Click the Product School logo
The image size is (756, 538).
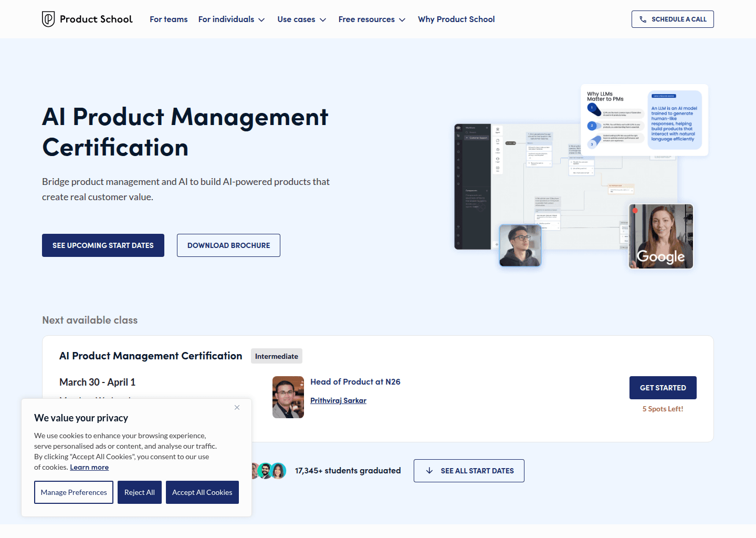click(x=87, y=19)
